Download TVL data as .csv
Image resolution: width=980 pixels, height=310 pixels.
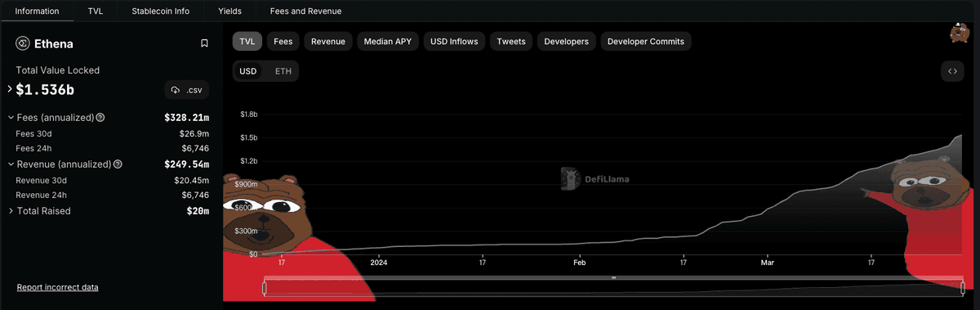tap(187, 89)
